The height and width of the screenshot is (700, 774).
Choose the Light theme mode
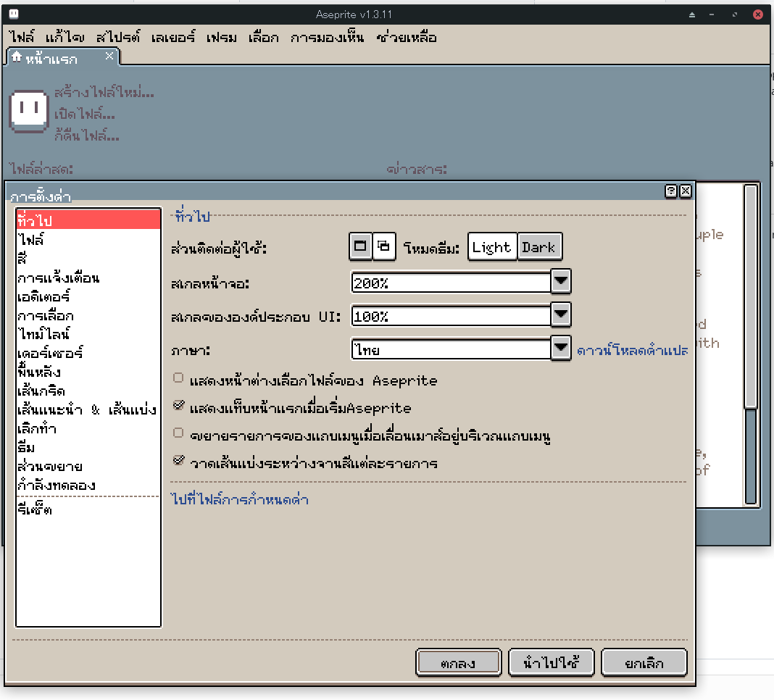tap(491, 247)
